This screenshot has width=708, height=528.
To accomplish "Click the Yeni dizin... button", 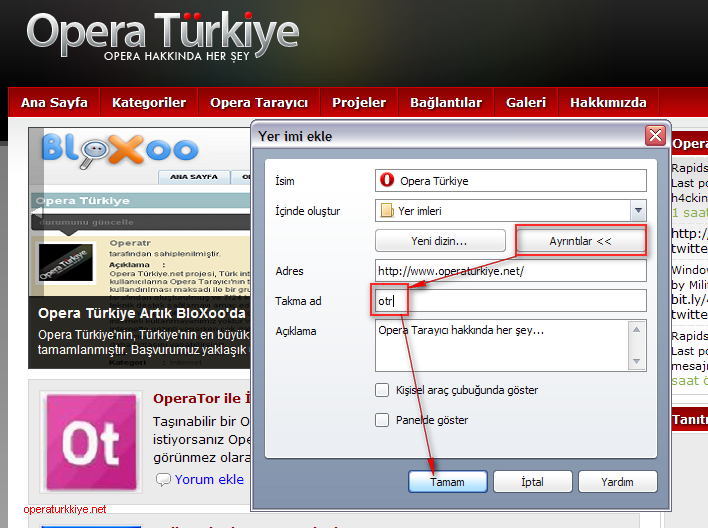I will pyautogui.click(x=440, y=241).
